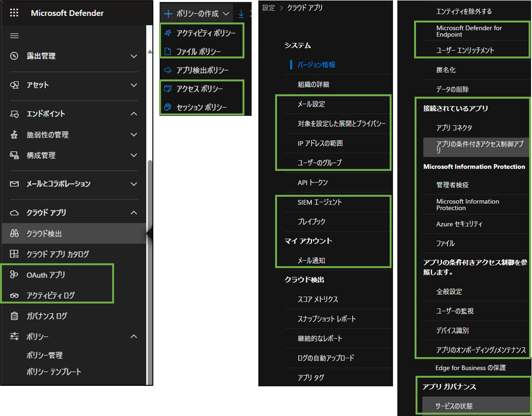This screenshot has width=532, height=416.
Task: Open the ポリシーの作成 dropdown arrow
Action: point(226,14)
